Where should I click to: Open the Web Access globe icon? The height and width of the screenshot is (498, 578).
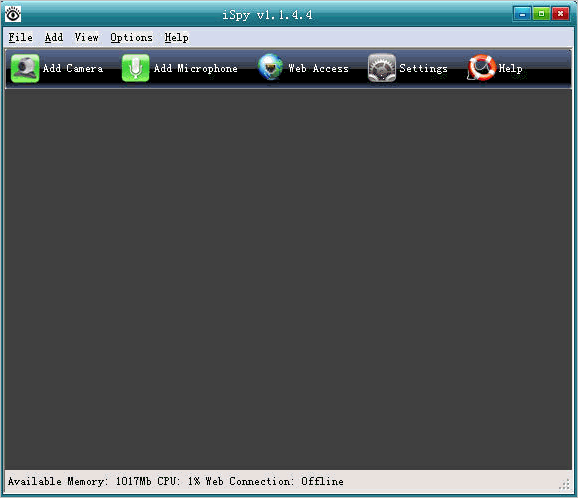270,67
